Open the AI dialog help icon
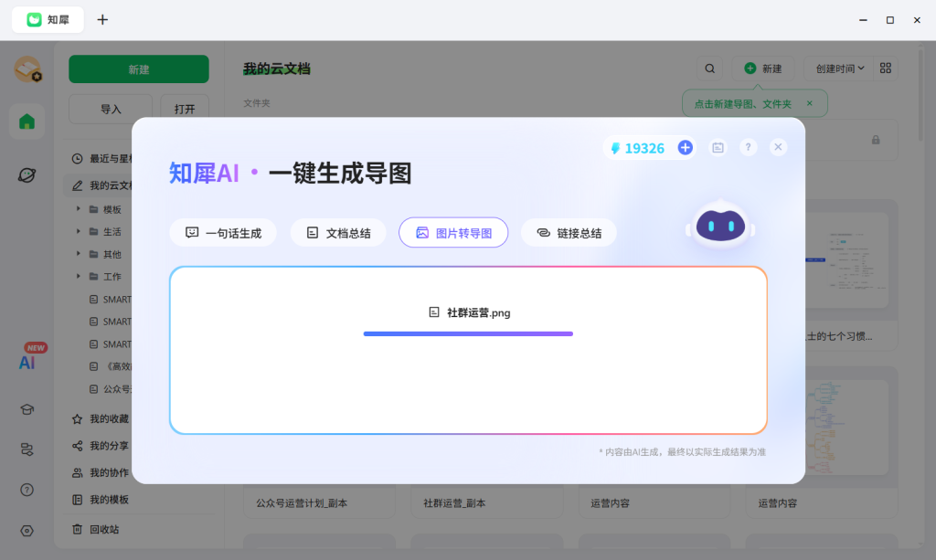Screen dimensions: 936x560 [x=748, y=147]
